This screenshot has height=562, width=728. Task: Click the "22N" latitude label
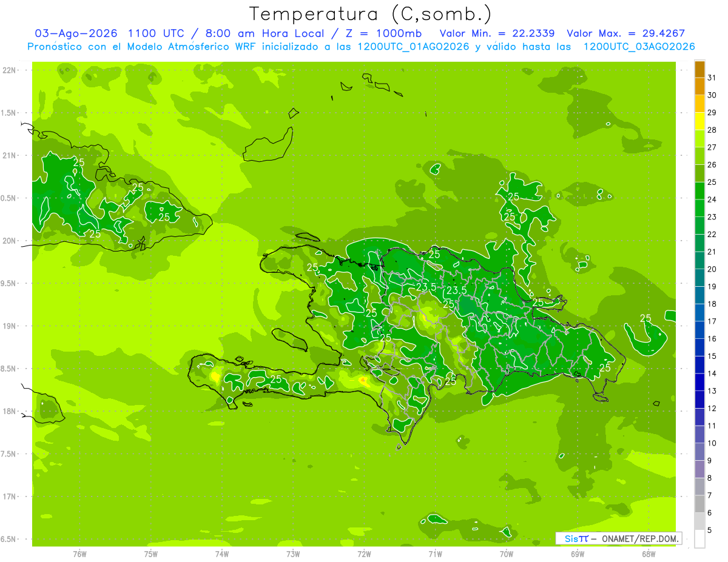click(8, 70)
